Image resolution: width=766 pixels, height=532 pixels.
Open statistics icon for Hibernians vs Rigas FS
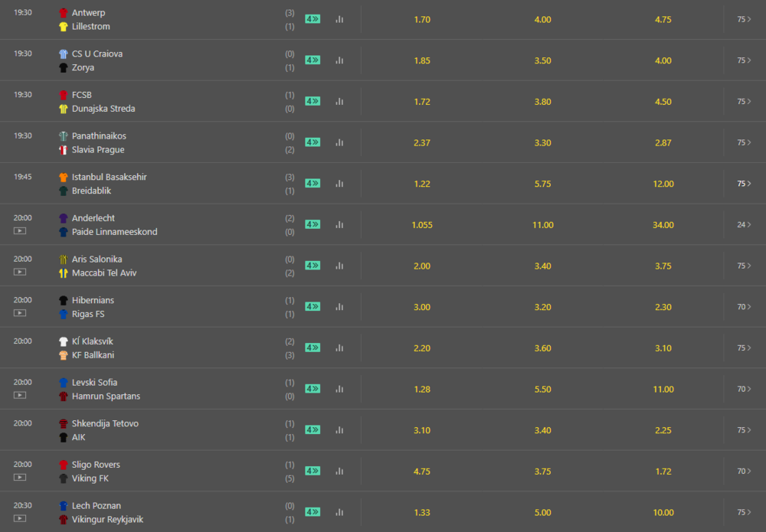[x=339, y=307]
